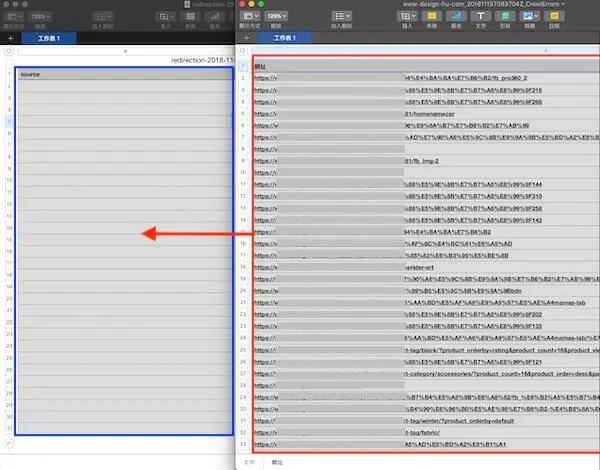Select the cell containing t-tag/black/?product_orderby
Screen dimensions: 600x470
pos(426,350)
